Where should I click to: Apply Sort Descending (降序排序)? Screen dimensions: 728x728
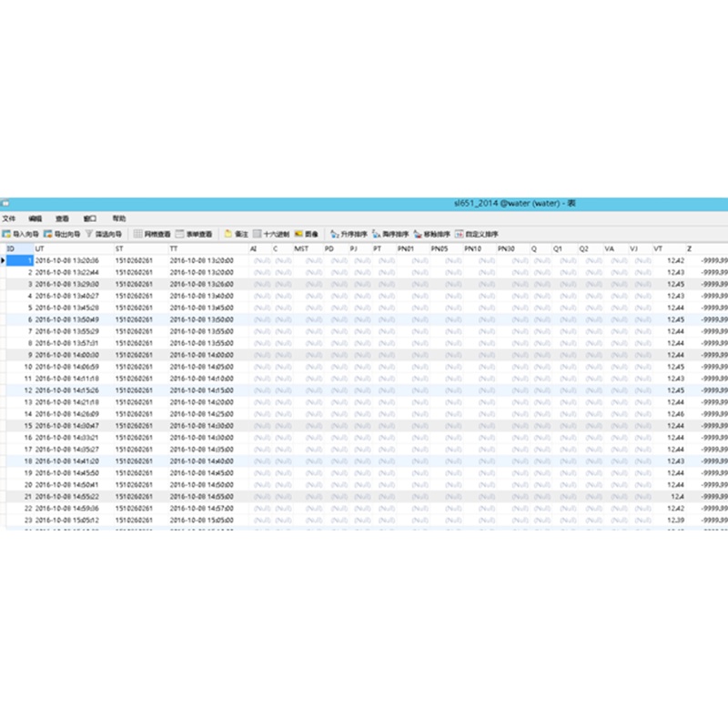(389, 234)
